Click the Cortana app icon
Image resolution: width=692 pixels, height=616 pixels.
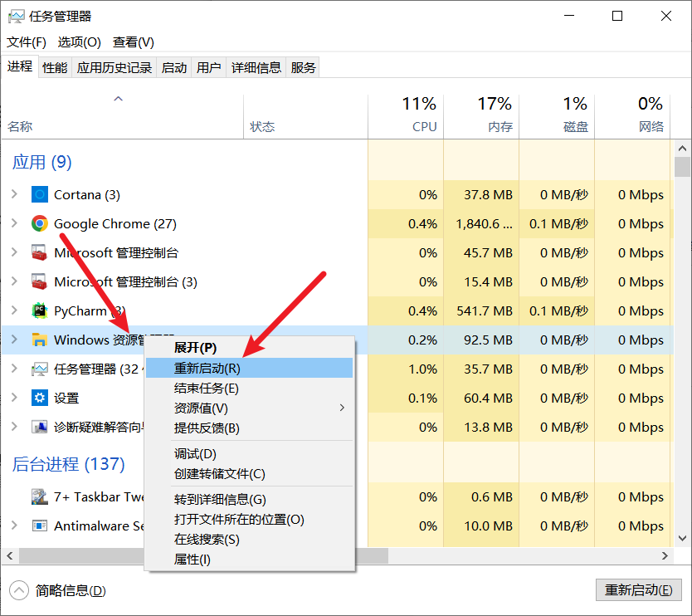[39, 194]
